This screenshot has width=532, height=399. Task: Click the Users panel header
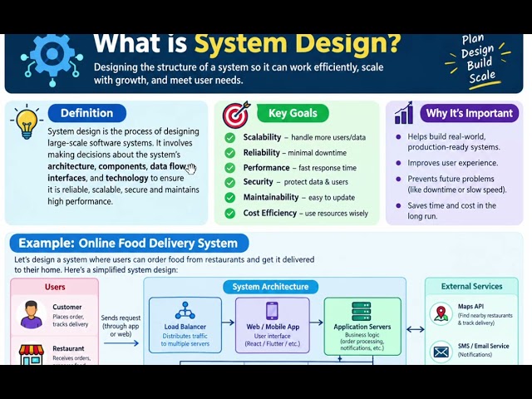(55, 287)
